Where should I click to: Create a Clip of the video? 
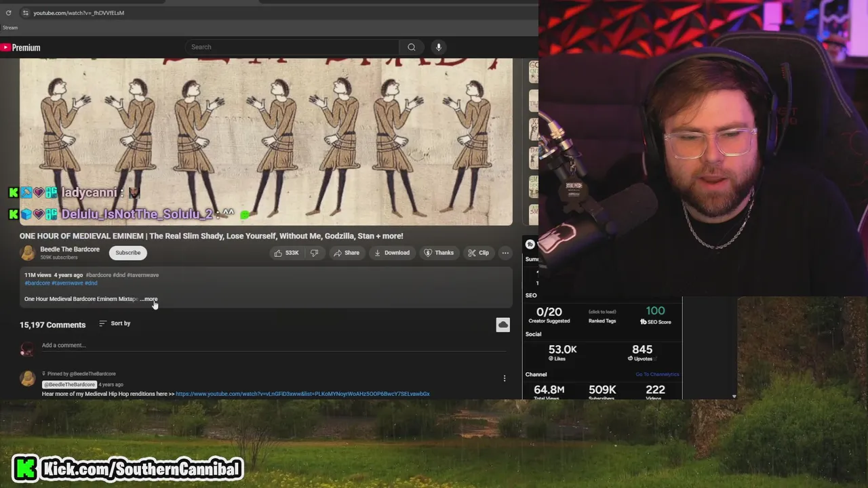click(478, 253)
